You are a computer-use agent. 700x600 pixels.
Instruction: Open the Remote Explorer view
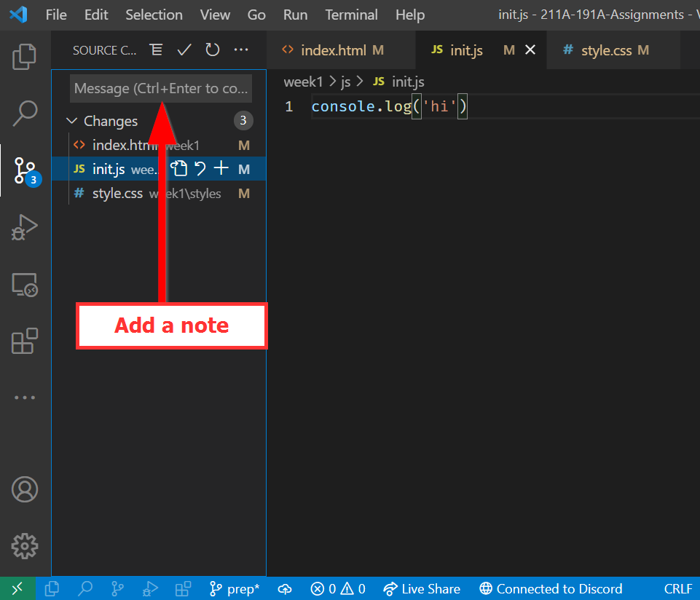click(25, 284)
